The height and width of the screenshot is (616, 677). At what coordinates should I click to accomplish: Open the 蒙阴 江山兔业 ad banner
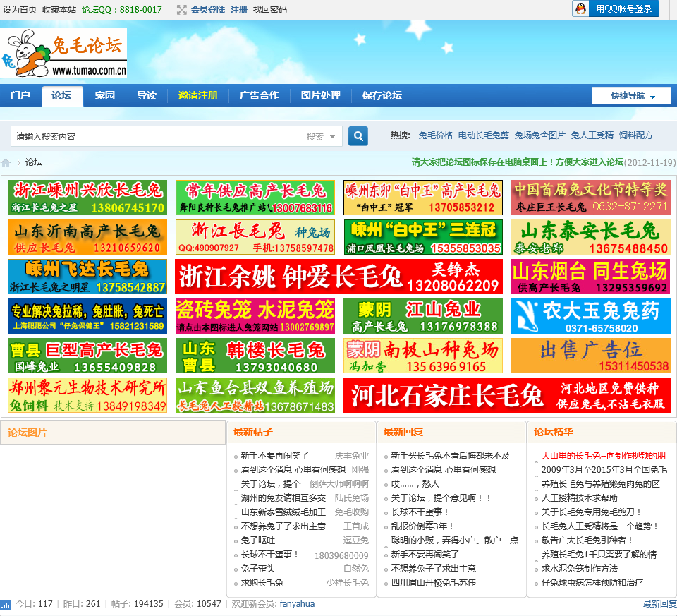tap(423, 316)
